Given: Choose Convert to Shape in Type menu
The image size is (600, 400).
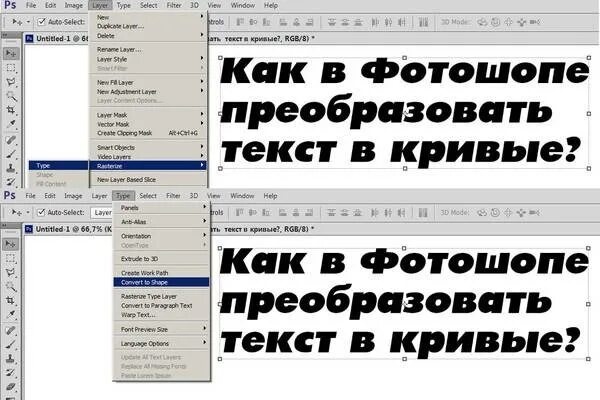Looking at the screenshot, I should (x=161, y=282).
